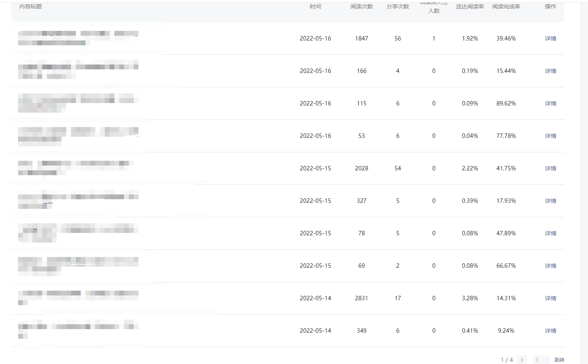Click the 时间 column header

pos(315,6)
